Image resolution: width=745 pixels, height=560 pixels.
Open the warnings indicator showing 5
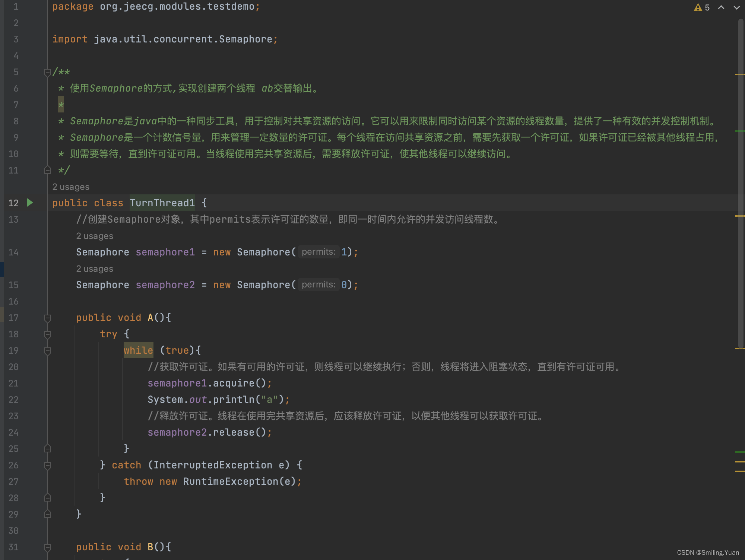pos(701,7)
